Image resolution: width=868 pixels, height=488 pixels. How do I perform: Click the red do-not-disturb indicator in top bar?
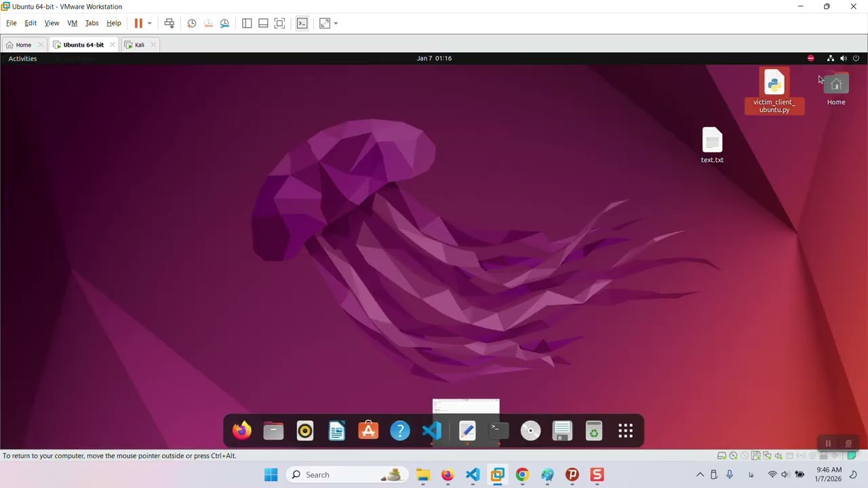(x=811, y=58)
